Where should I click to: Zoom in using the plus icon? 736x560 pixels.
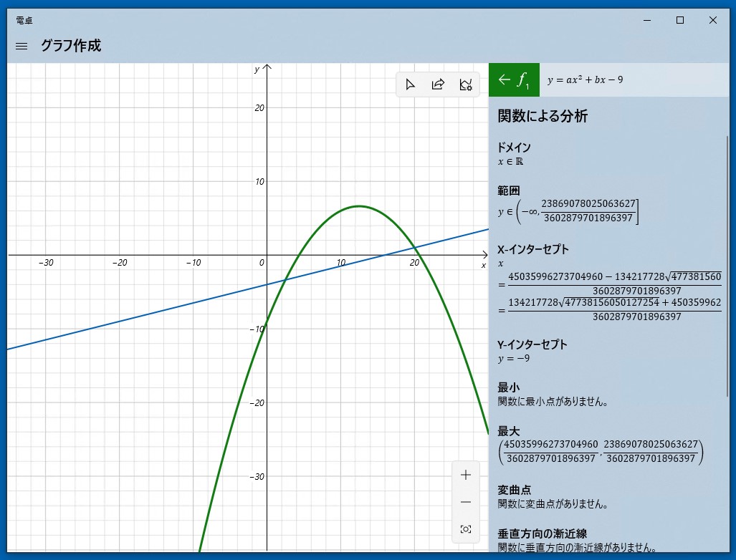465,474
